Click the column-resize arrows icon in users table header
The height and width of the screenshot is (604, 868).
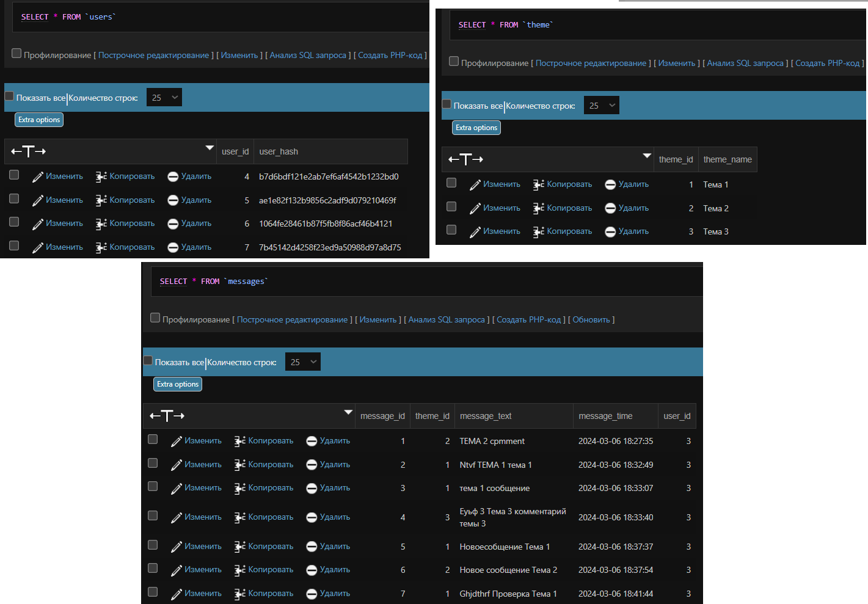point(29,151)
